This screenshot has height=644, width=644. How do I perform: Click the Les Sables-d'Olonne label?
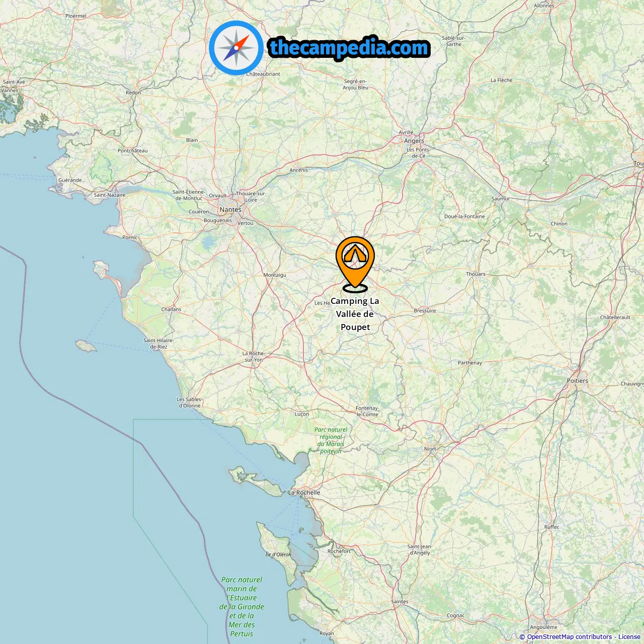click(190, 403)
